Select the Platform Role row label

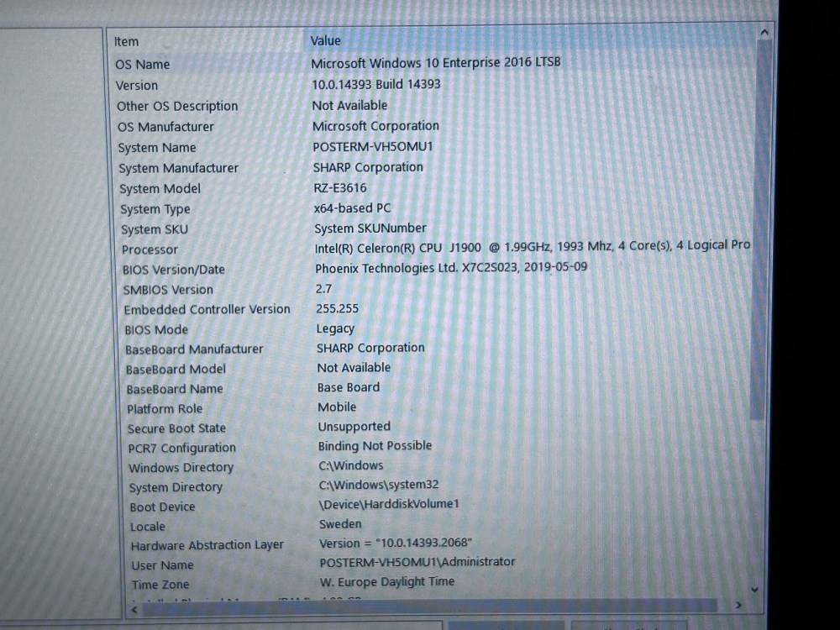point(165,409)
